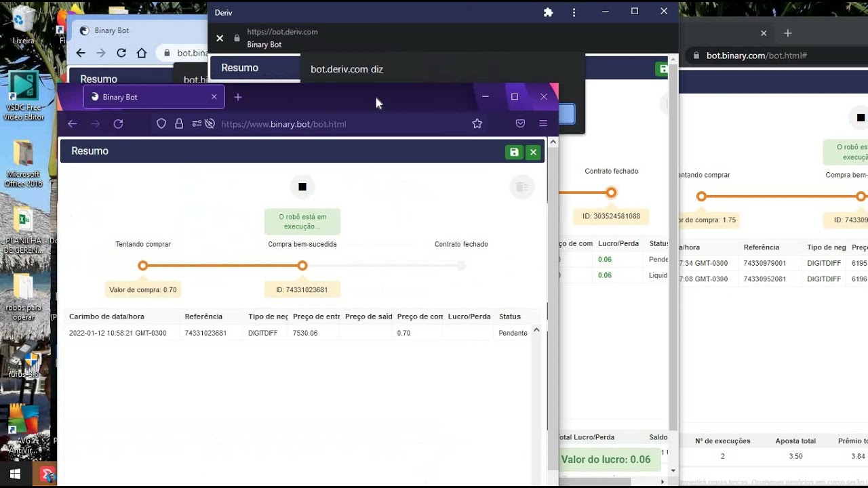868x488 pixels.
Task: Select the Binary Bot tab in Firefox
Action: tap(154, 97)
